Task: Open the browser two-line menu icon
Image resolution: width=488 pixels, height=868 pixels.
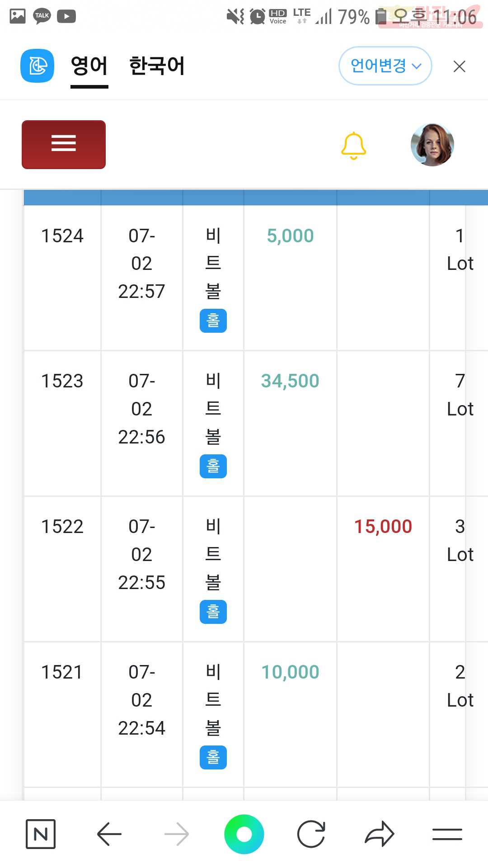Action: [x=447, y=834]
